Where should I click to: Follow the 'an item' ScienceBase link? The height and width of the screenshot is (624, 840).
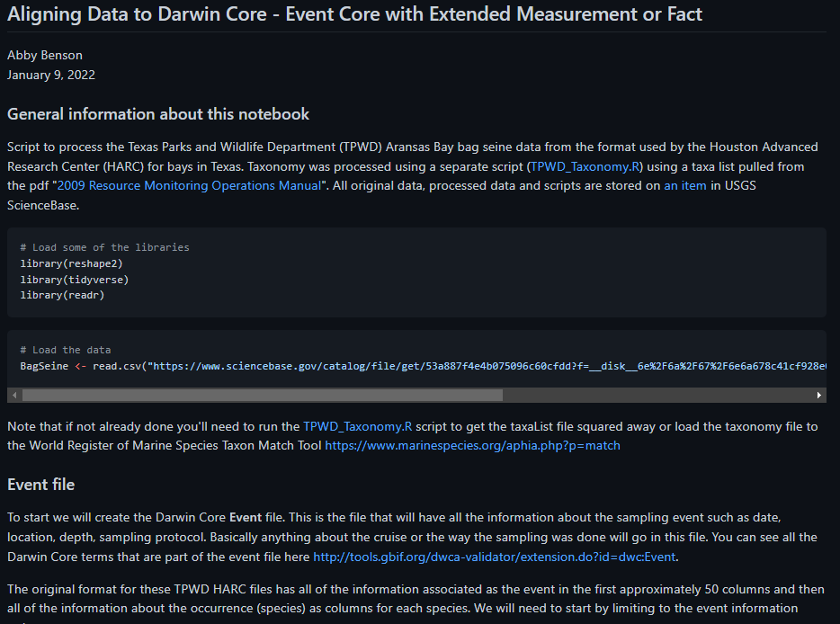pos(684,185)
